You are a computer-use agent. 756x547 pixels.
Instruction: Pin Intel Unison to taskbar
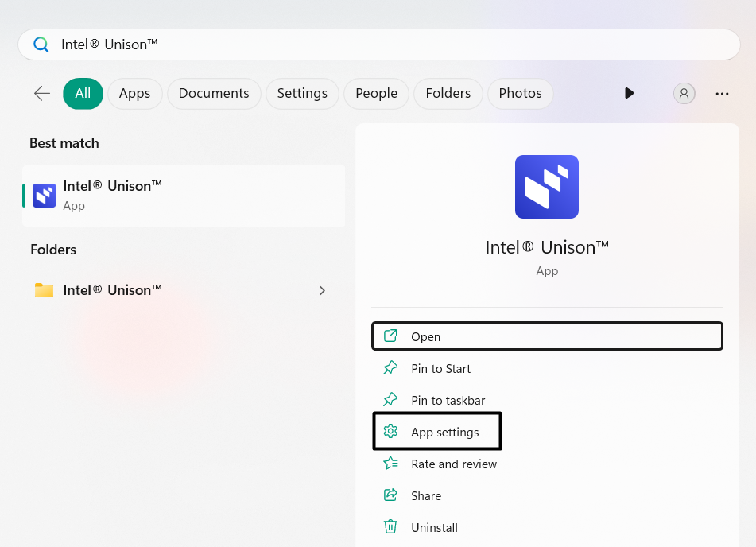(x=448, y=401)
